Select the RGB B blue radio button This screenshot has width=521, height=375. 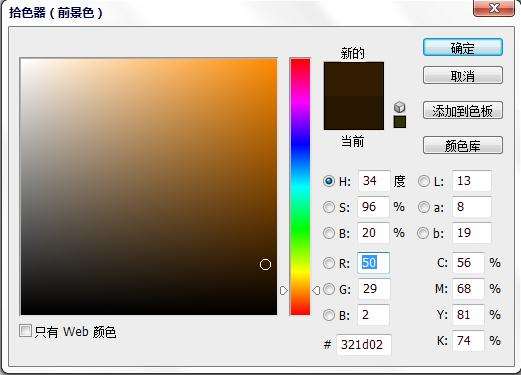(x=329, y=315)
